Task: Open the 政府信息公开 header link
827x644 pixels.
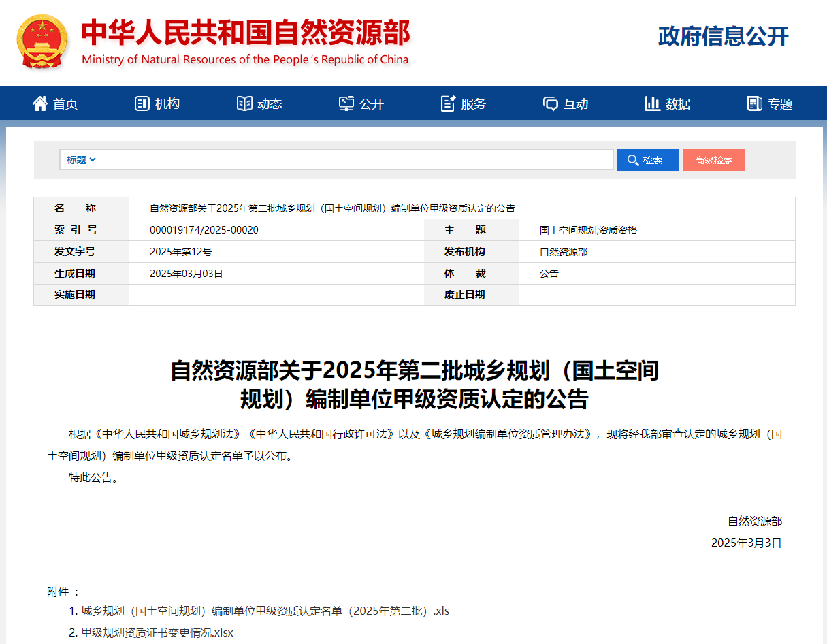Action: point(723,36)
